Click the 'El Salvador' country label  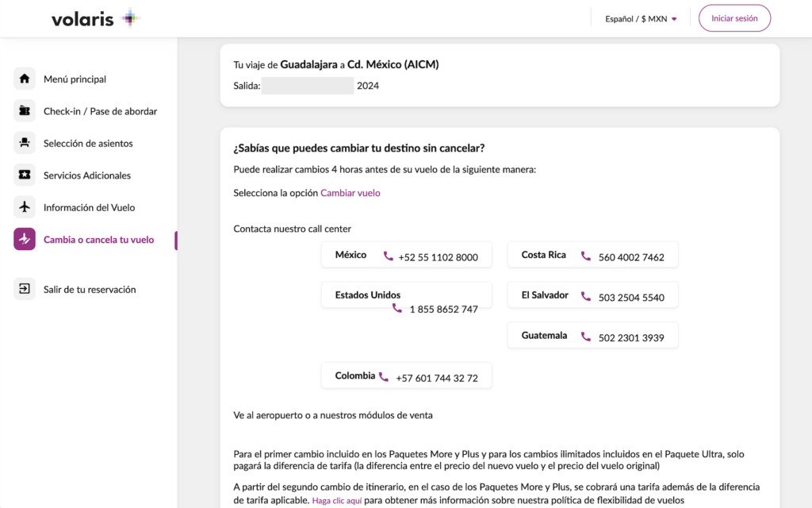[545, 295]
